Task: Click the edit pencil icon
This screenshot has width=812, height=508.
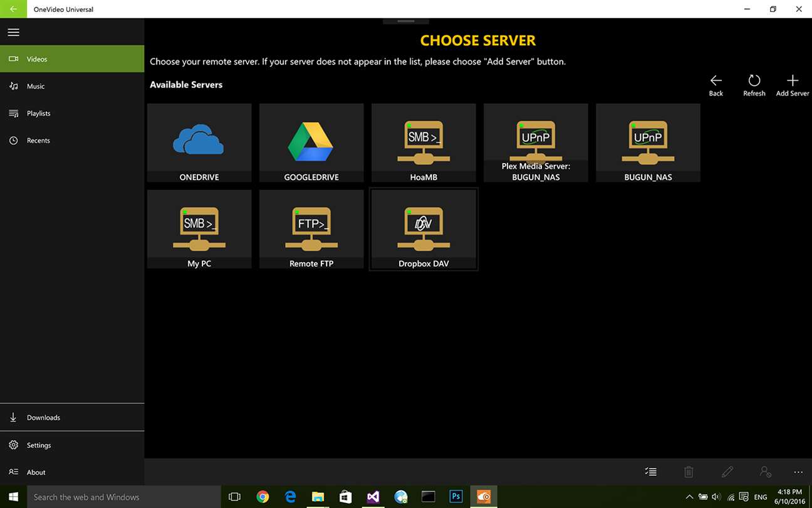Action: coord(727,472)
